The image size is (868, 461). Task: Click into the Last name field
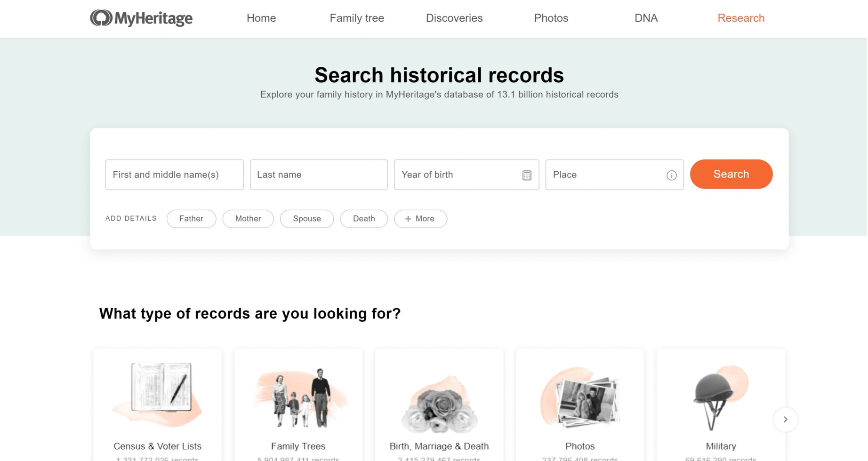(x=319, y=175)
